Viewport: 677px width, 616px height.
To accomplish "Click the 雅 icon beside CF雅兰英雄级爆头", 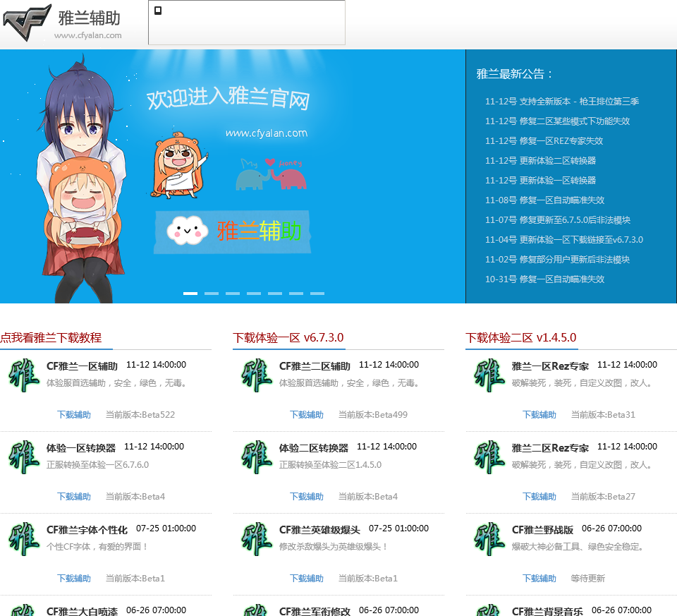I will tap(257, 538).
